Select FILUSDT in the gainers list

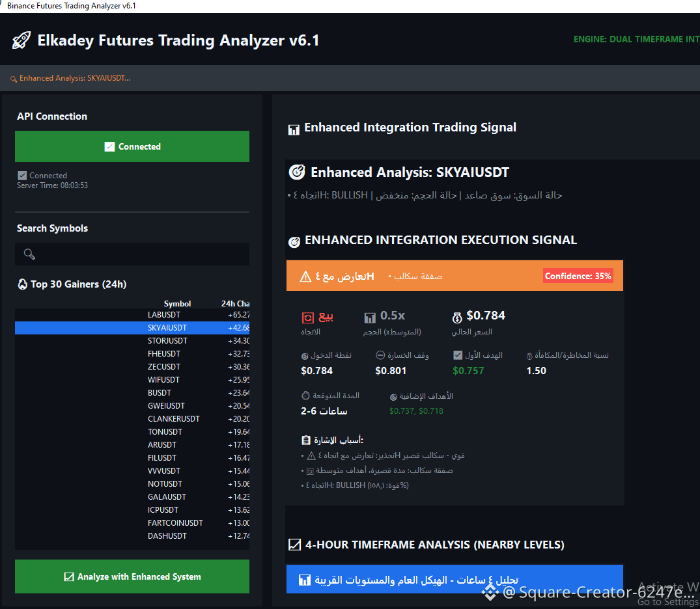coord(132,458)
